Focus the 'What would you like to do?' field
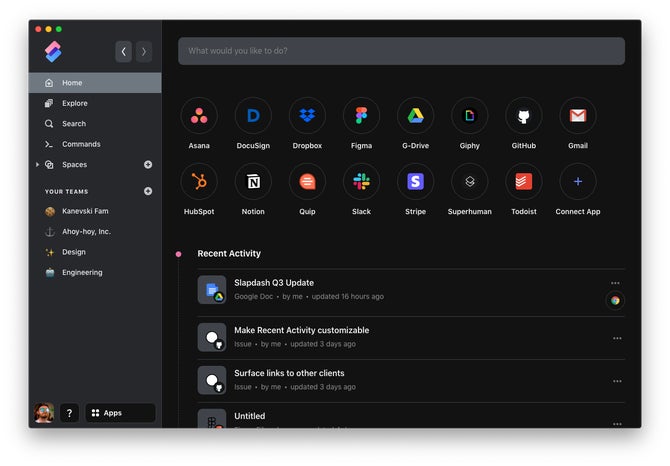This screenshot has height=466, width=670. pyautogui.click(x=402, y=51)
